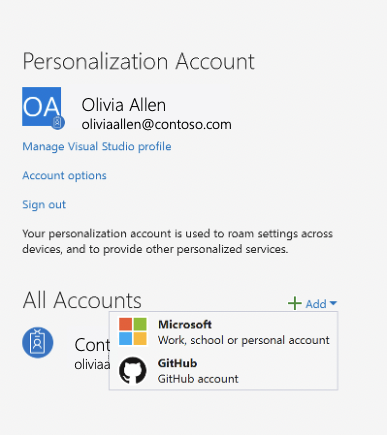The image size is (388, 436).
Task: Choose GitHub account from Add menu
Action: (223, 370)
